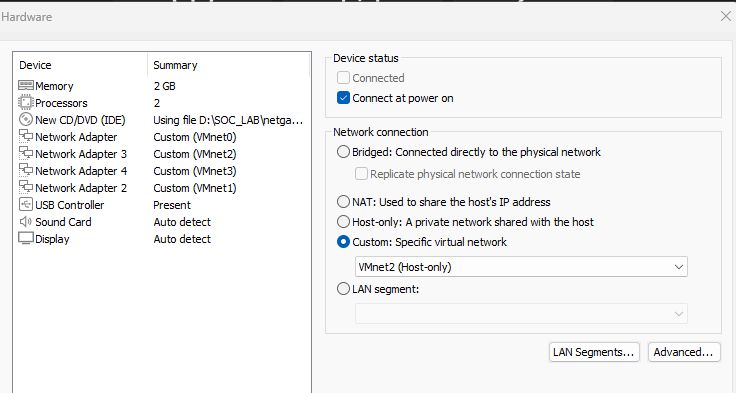Select the Processors chip icon
Screen dimensions: 736x393
click(26, 102)
